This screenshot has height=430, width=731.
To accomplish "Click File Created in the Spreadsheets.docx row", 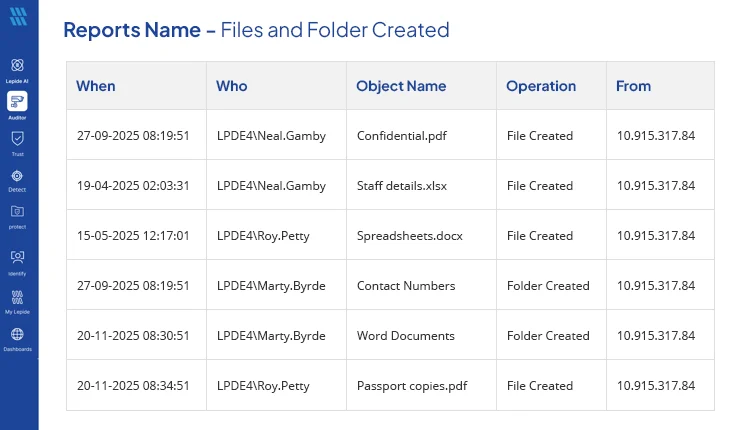I will (540, 236).
